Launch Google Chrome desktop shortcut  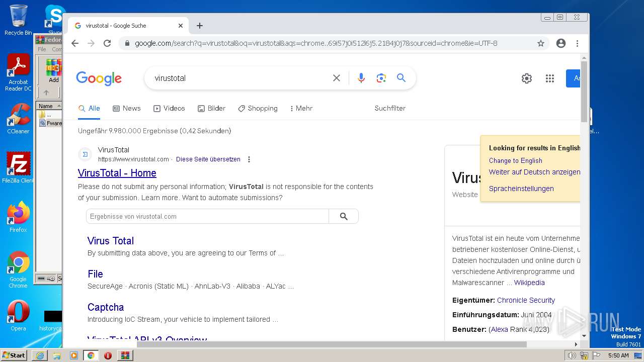coord(18,269)
